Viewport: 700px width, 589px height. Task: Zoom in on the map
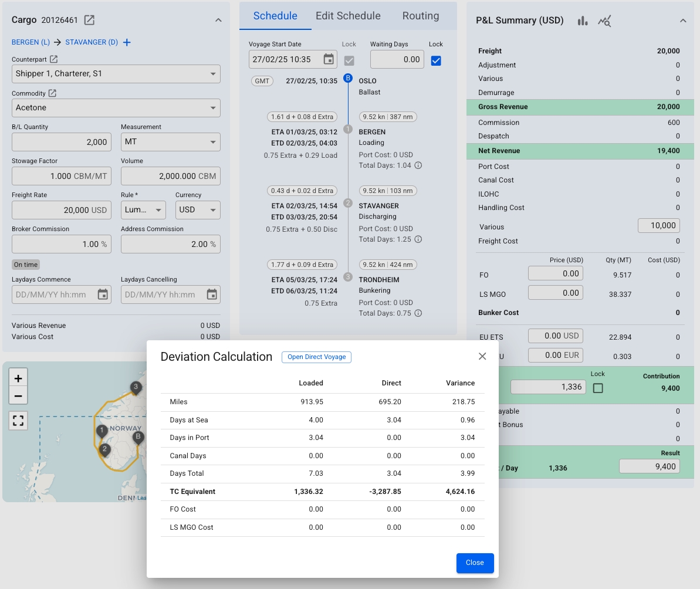[18, 378]
